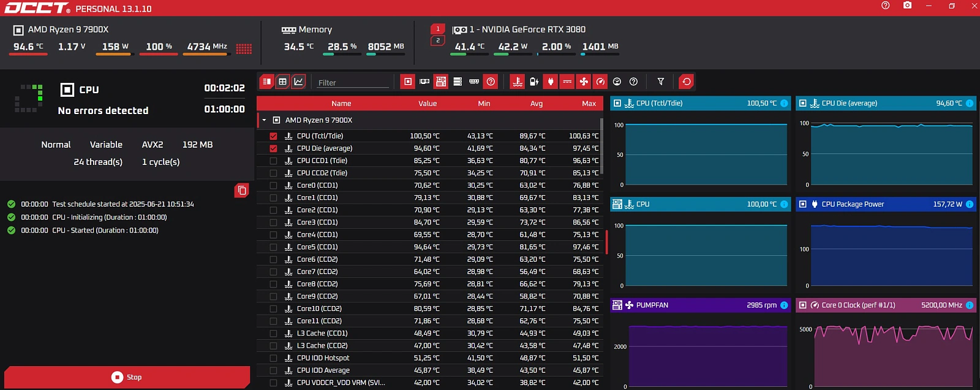Show info for PUMPFAN graph
This screenshot has width=980, height=390.
(784, 305)
